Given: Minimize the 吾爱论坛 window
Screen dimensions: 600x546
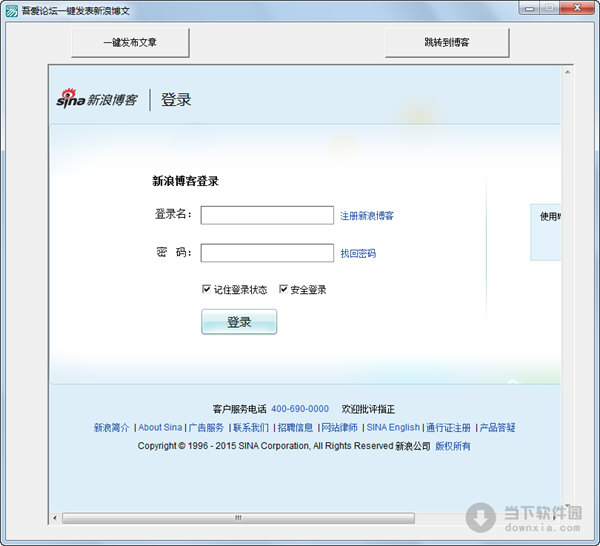Looking at the screenshot, I should point(530,8).
